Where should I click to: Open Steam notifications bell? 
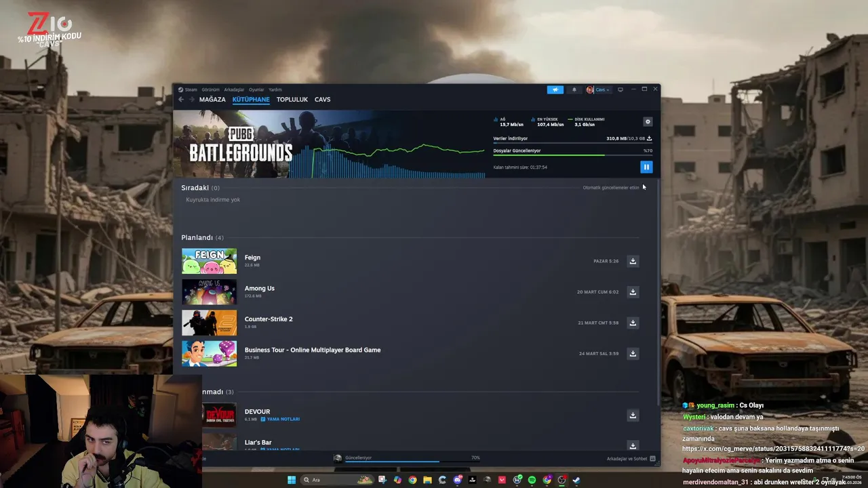[574, 89]
